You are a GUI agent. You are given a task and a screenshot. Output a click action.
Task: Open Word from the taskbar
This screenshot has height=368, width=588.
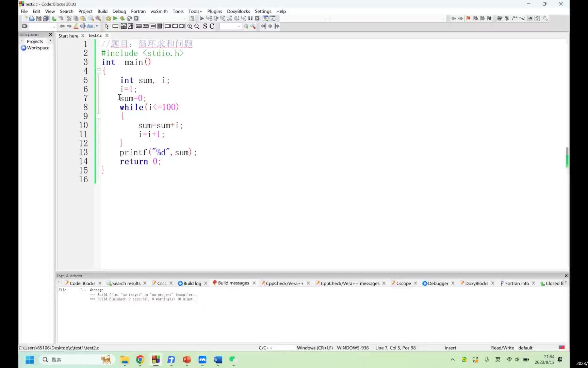218,359
